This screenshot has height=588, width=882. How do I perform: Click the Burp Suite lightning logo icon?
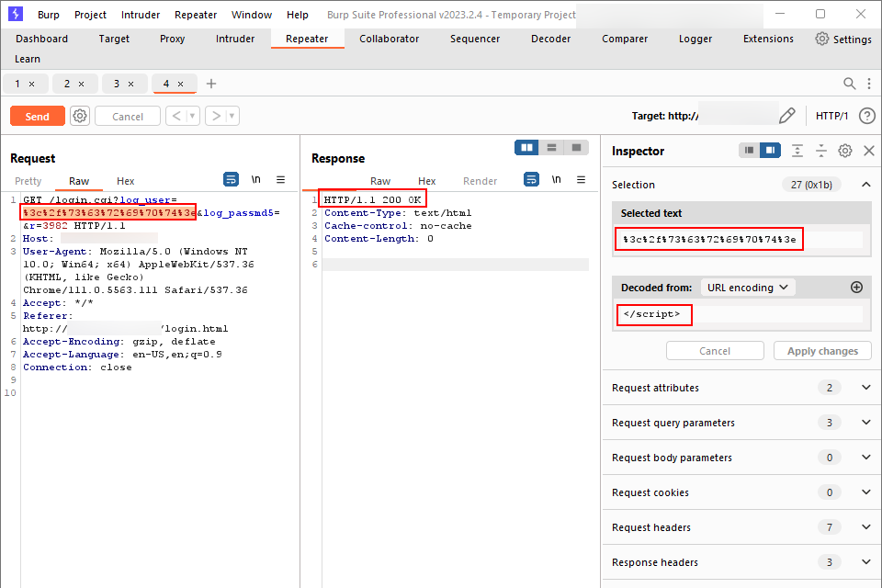click(x=16, y=14)
